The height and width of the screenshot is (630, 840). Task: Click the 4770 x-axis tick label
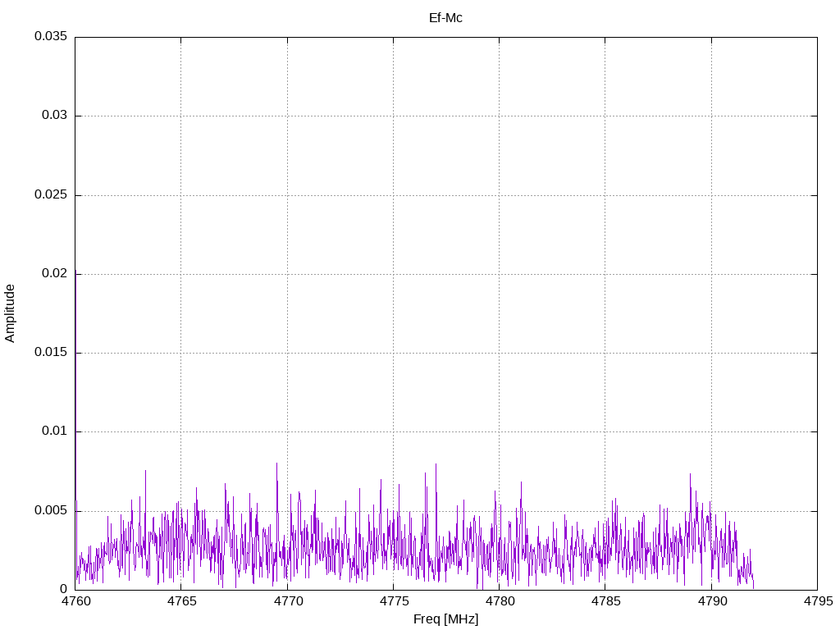(x=287, y=601)
